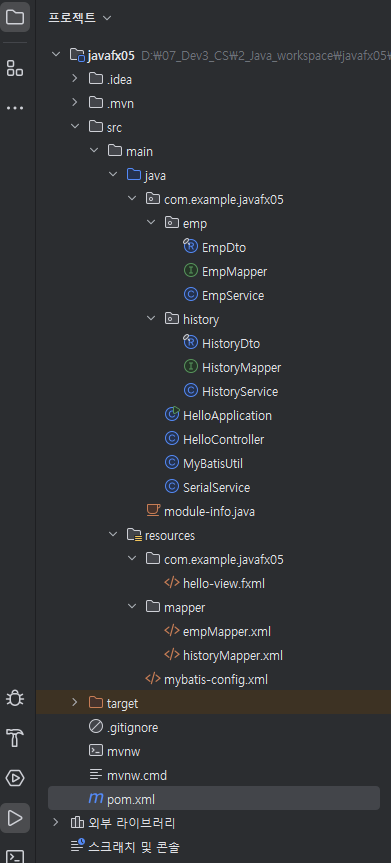Click the HelloController class icon
The height and width of the screenshot is (863, 391).
tap(172, 439)
